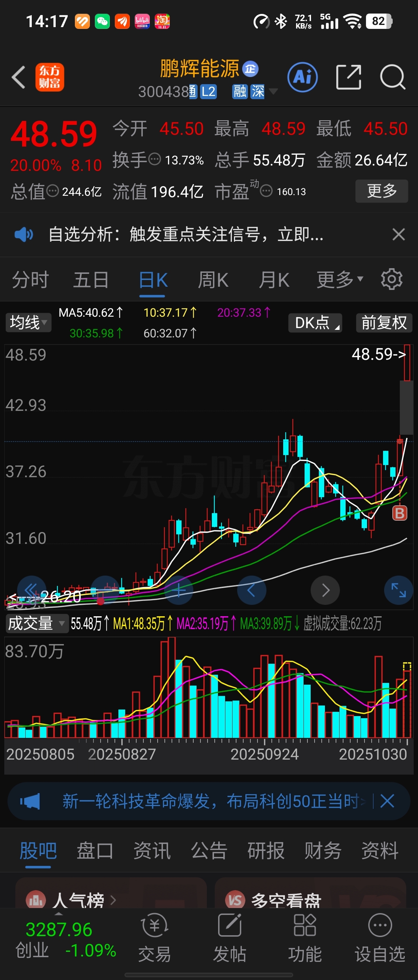
Task: Open the 成交量 indicator dropdown
Action: pyautogui.click(x=37, y=623)
